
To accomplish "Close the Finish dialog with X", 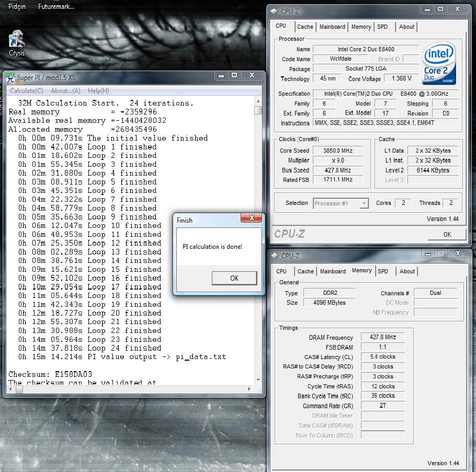I will click(252, 218).
